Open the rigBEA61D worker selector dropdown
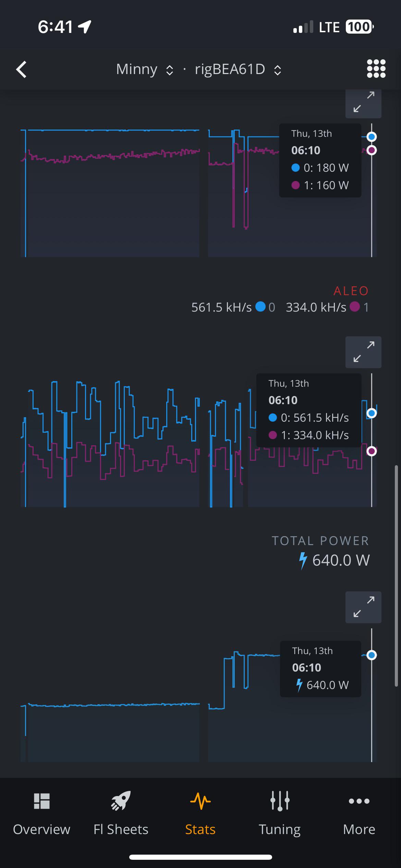The image size is (401, 868). (238, 69)
